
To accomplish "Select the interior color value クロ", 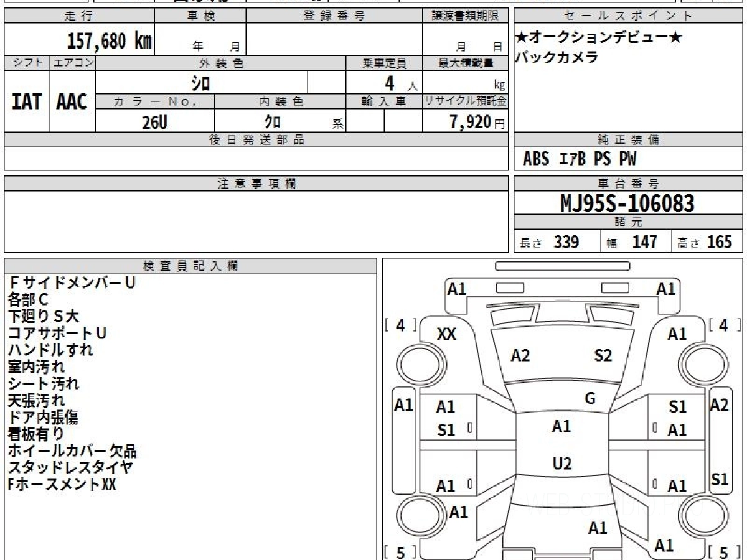I will [273, 122].
